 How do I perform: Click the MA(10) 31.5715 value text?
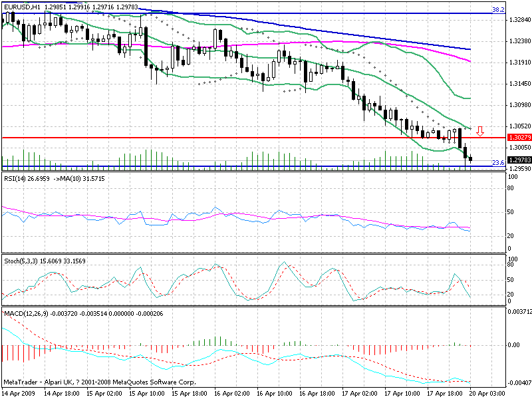82,178
